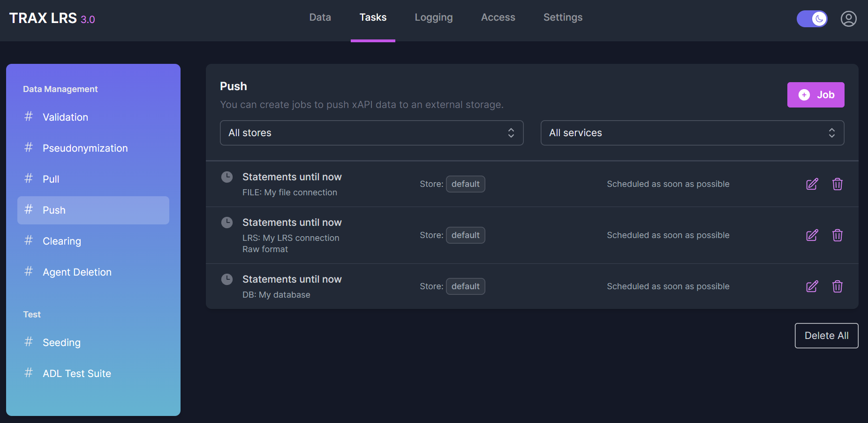868x423 pixels.
Task: Expand the All services dropdown
Action: point(692,133)
